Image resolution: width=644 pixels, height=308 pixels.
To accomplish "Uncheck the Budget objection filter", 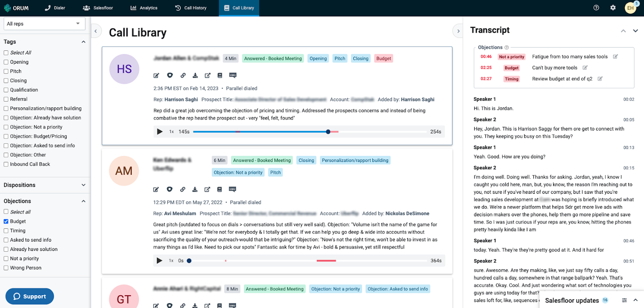I will [6, 221].
